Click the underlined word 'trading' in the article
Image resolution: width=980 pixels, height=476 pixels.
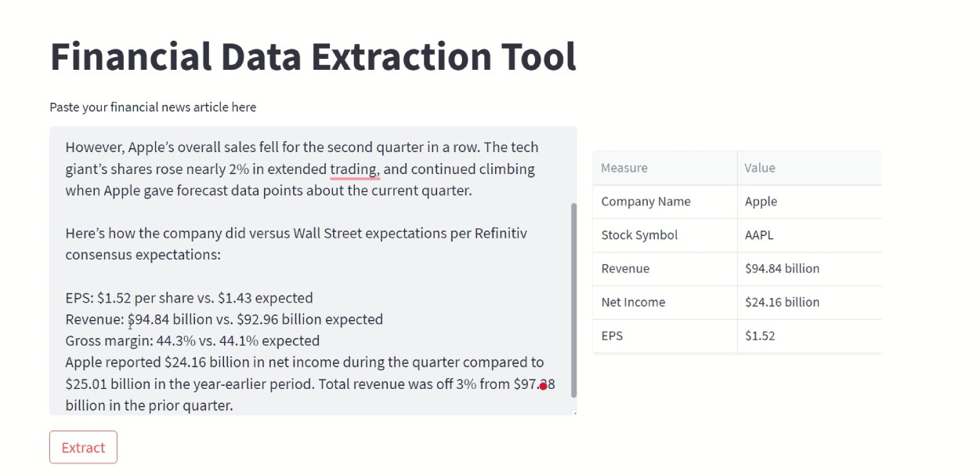point(353,169)
